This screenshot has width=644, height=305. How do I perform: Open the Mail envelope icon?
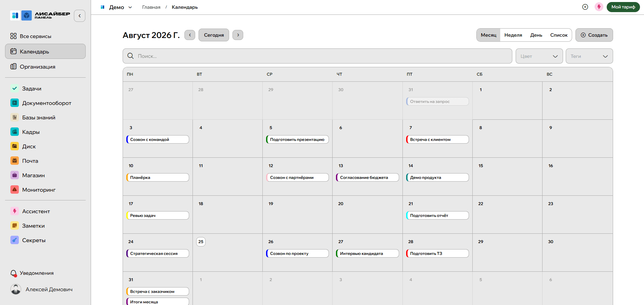pyautogui.click(x=14, y=161)
